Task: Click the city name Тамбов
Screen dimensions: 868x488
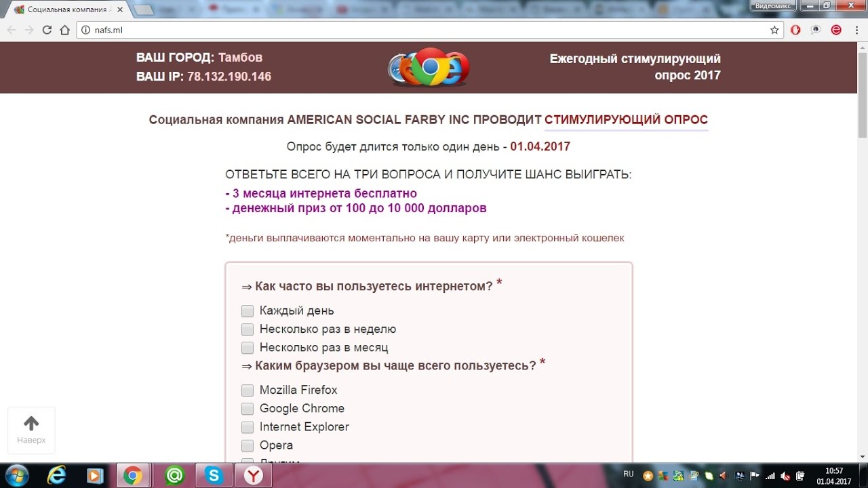Action: (x=240, y=58)
